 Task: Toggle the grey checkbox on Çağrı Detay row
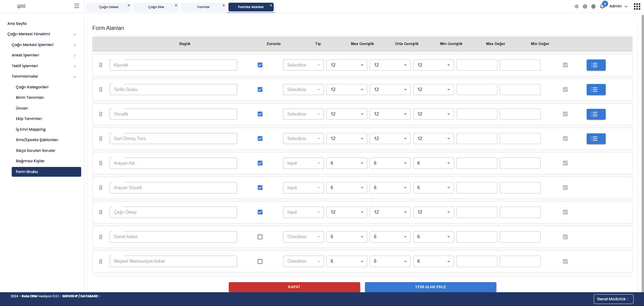click(565, 212)
